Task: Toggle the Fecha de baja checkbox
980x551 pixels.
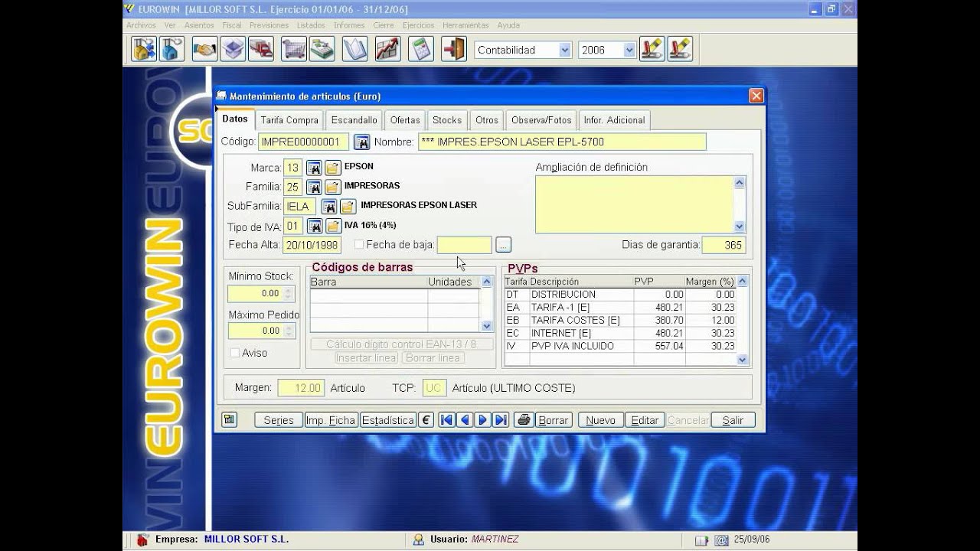Action: click(x=359, y=245)
